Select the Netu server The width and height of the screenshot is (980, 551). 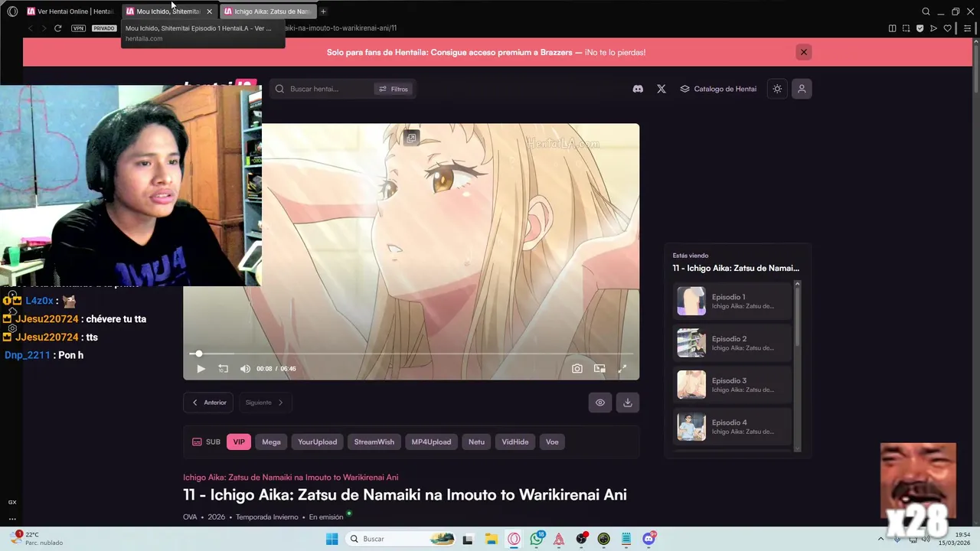click(x=476, y=442)
